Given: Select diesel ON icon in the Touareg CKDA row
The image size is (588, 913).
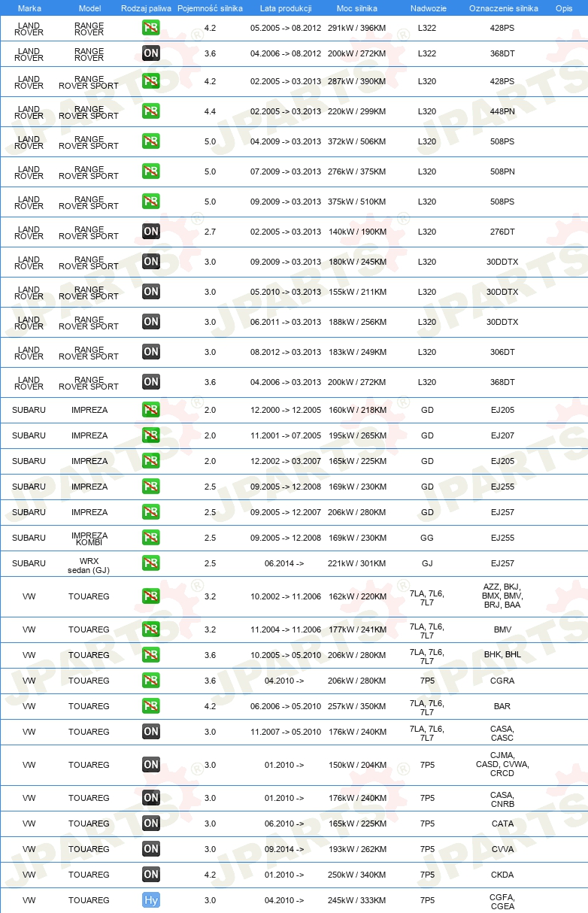Looking at the screenshot, I should (151, 875).
